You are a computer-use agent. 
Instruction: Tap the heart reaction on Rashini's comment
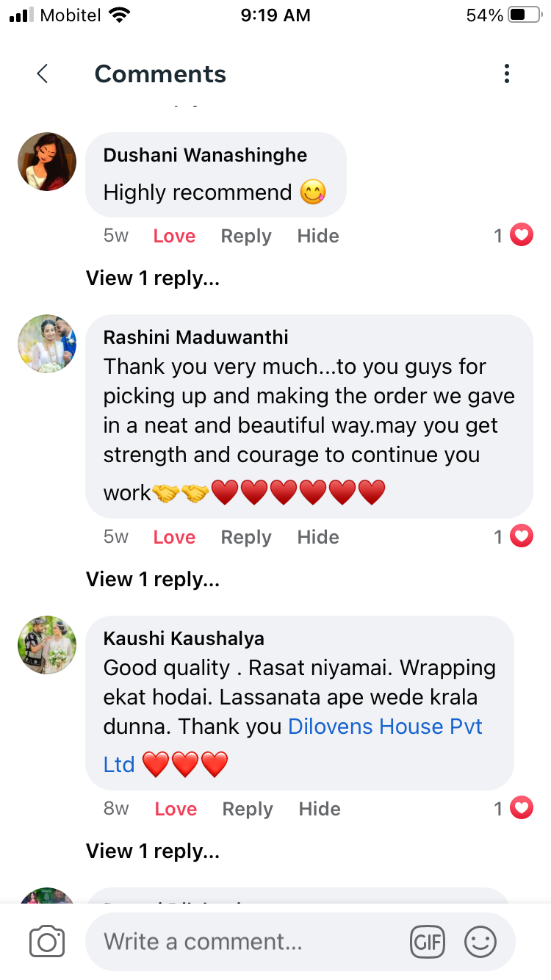(x=522, y=536)
